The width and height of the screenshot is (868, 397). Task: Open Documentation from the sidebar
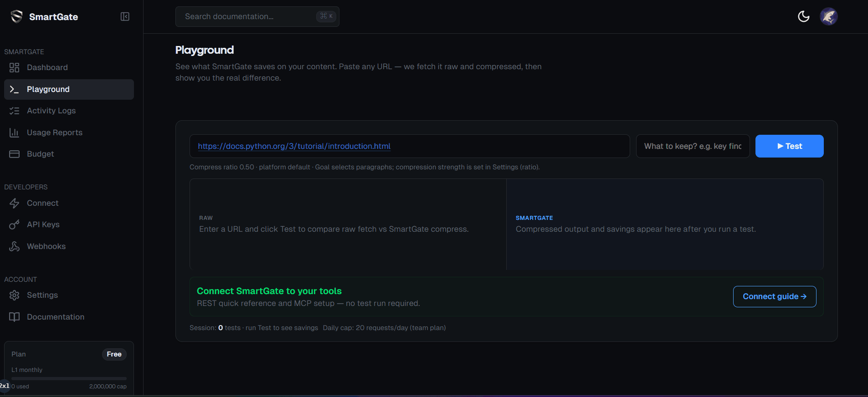coord(69,317)
